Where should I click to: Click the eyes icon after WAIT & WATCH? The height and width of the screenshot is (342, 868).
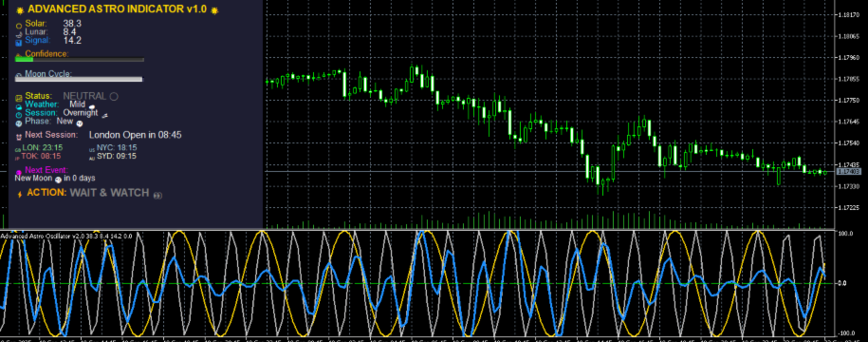[x=157, y=195]
